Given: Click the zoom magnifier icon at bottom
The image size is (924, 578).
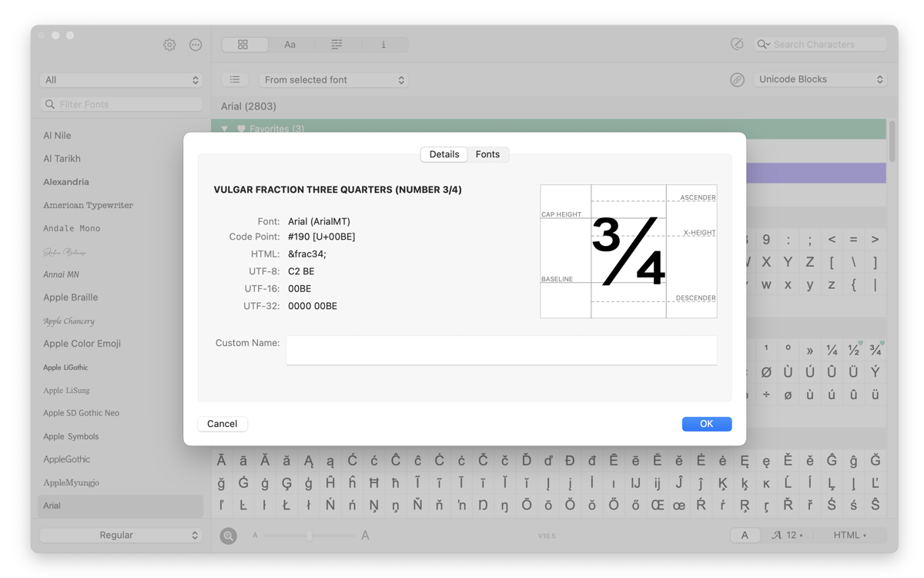Looking at the screenshot, I should pyautogui.click(x=228, y=536).
